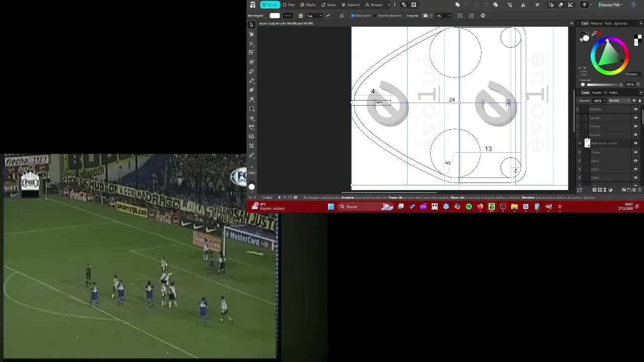This screenshot has height=362, width=644.
Task: Open Spotify from taskbar
Action: [x=469, y=207]
